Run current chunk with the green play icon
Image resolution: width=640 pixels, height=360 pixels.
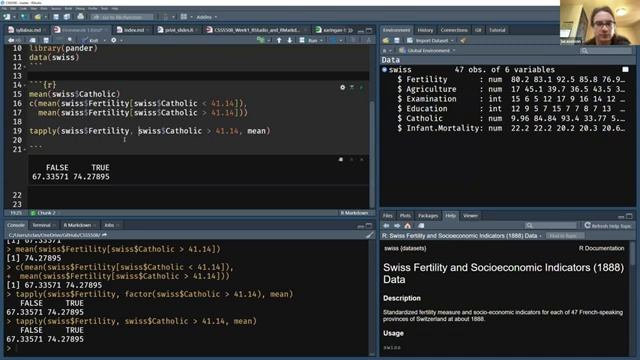(361, 87)
